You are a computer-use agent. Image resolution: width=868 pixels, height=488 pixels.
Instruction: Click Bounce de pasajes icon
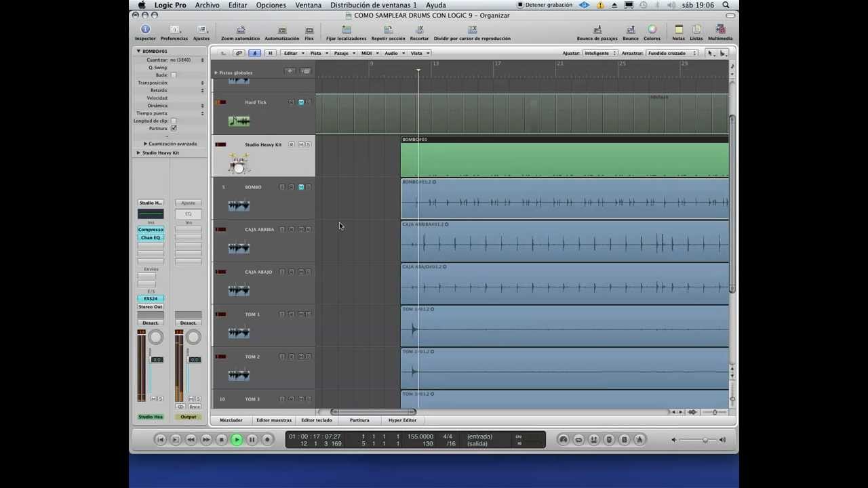click(x=597, y=30)
